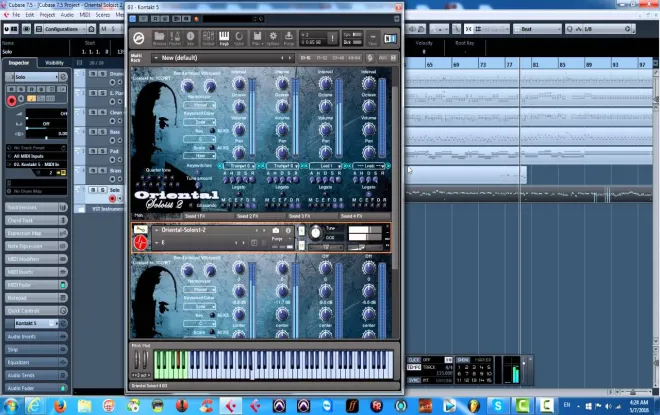Open the Edit menu in Cubase
This screenshot has height=415, width=660.
pos(29,15)
